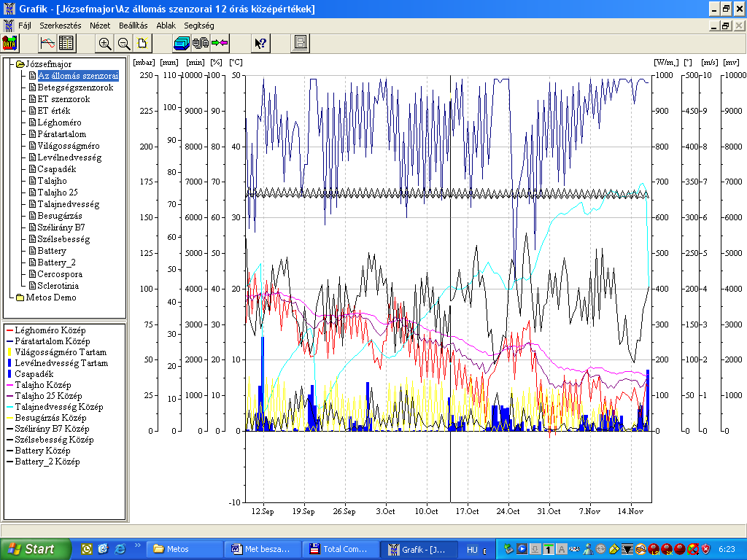Select Talajnedvesség in the tree
This screenshot has width=747, height=560.
68,204
